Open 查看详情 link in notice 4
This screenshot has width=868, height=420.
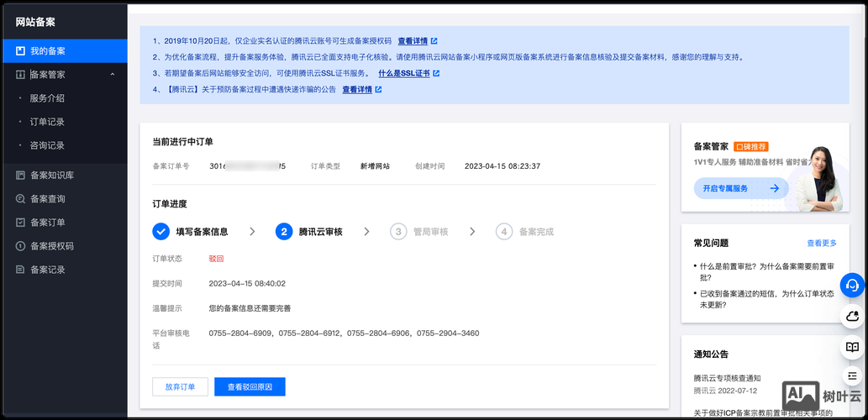[357, 90]
